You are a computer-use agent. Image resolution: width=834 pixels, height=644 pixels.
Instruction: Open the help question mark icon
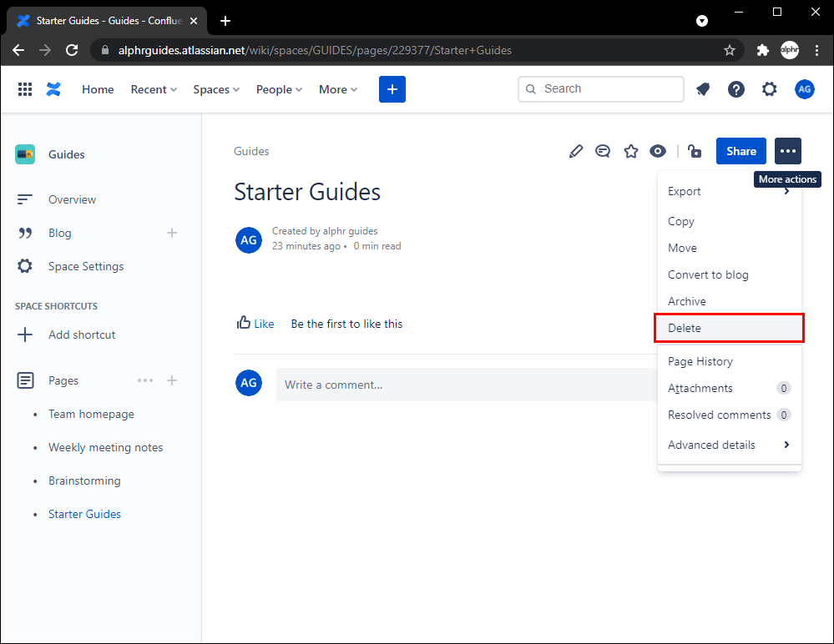coord(735,89)
